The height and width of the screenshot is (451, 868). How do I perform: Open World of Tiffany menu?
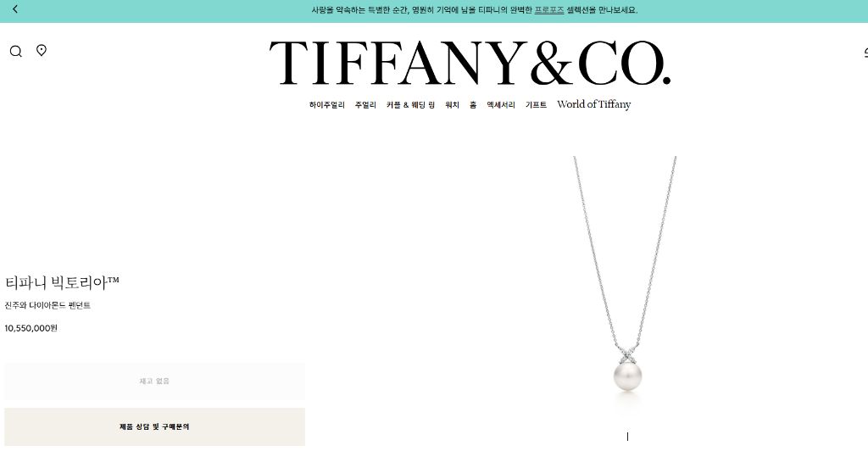coord(594,104)
